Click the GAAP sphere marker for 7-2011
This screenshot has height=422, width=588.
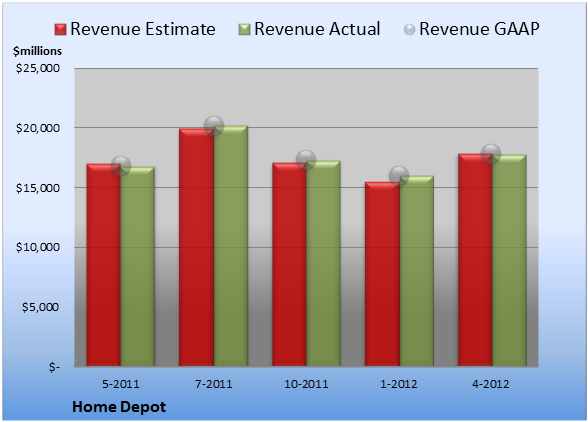pyautogui.click(x=214, y=126)
